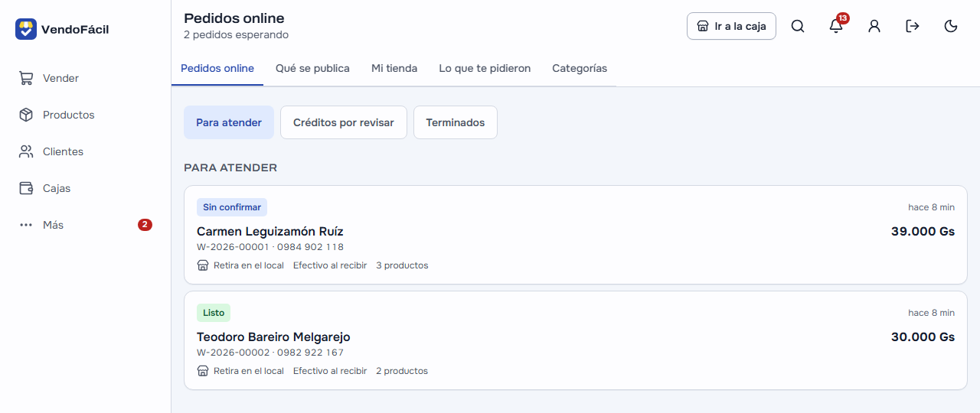
Task: Select the Terminados filter
Action: [x=456, y=122]
